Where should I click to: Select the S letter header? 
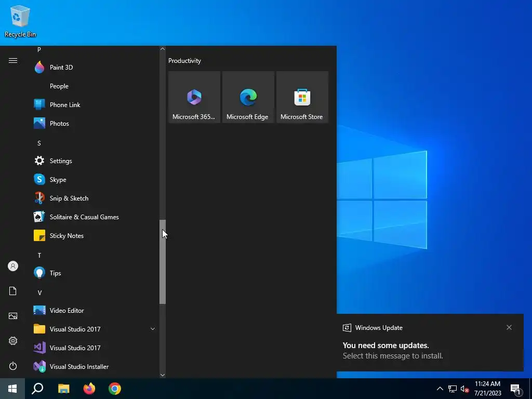pyautogui.click(x=39, y=143)
